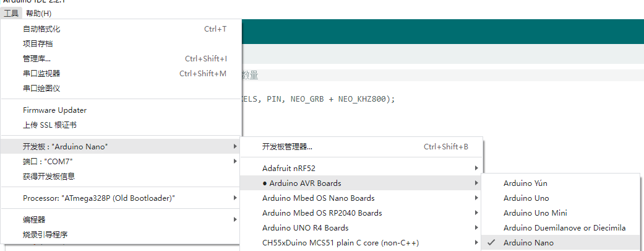
Task: Choose 烧录引导程序 burn bootloader
Action: 121,235
